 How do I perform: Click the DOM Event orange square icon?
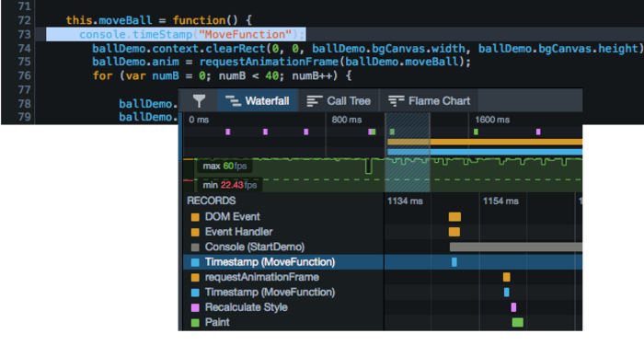click(x=195, y=217)
